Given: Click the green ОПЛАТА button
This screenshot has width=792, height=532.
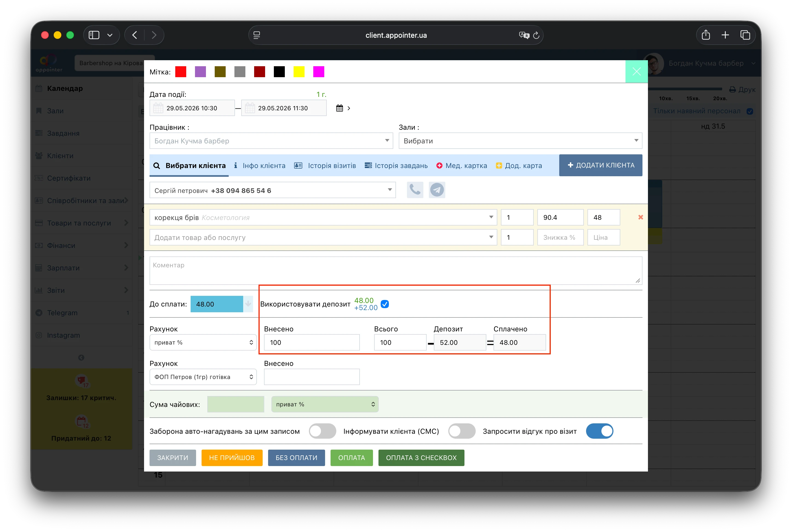Looking at the screenshot, I should pos(352,458).
